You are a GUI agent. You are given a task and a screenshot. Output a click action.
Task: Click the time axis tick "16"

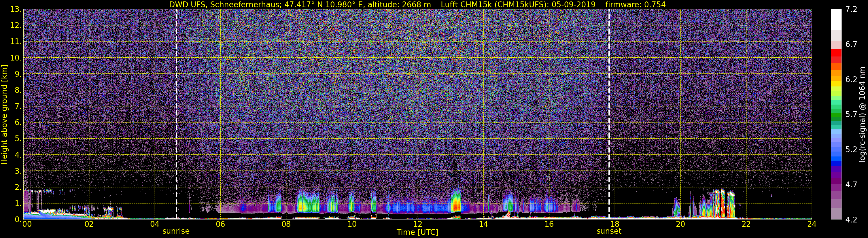[549, 224]
